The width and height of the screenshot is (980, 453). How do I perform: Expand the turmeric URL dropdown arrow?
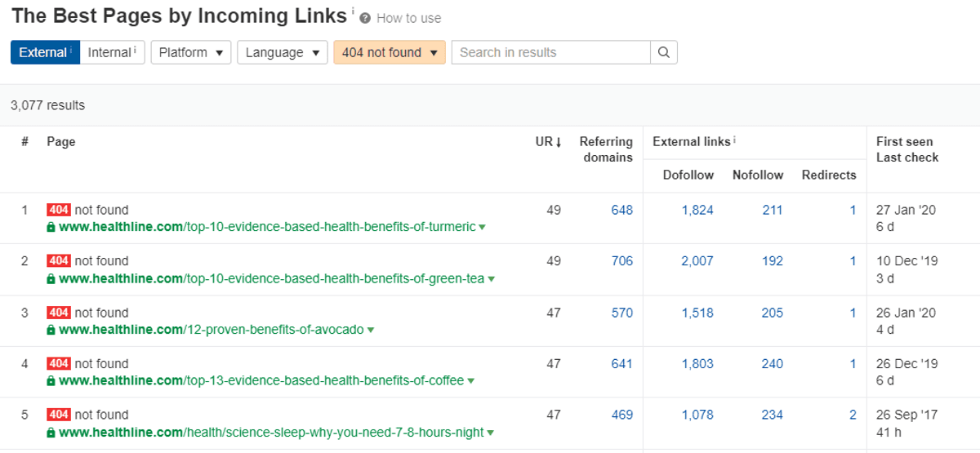point(482,228)
